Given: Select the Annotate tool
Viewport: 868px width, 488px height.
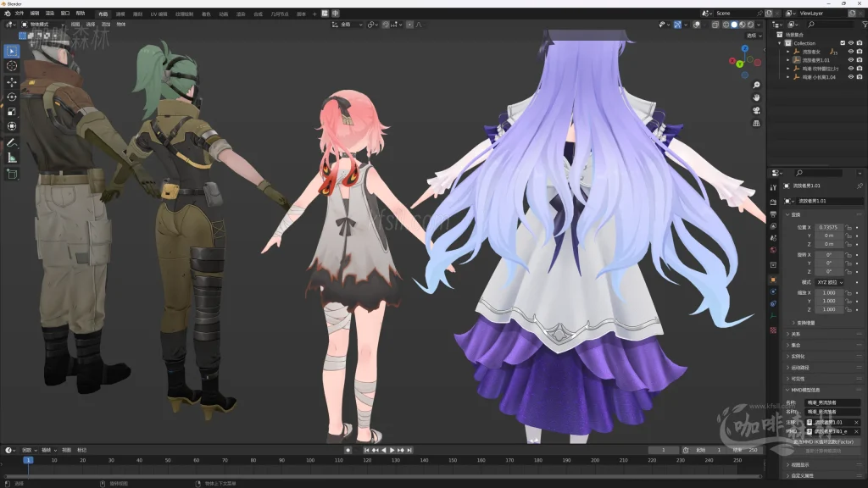Looking at the screenshot, I should [x=12, y=143].
